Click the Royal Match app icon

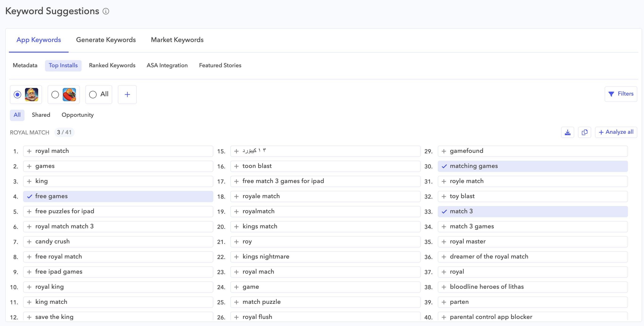point(32,95)
